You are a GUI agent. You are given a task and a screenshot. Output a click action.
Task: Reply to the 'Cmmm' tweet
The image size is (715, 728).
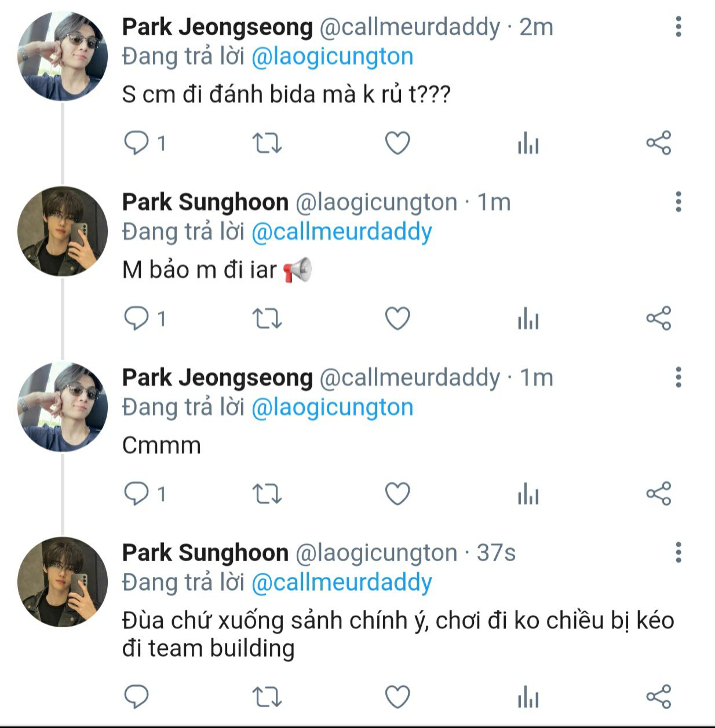tap(137, 494)
